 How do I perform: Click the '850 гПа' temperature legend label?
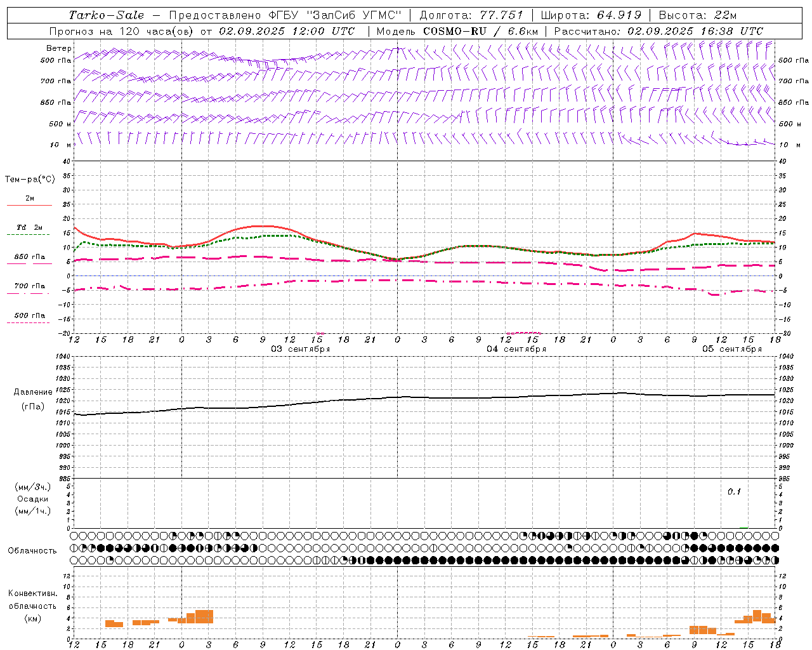[x=30, y=257]
